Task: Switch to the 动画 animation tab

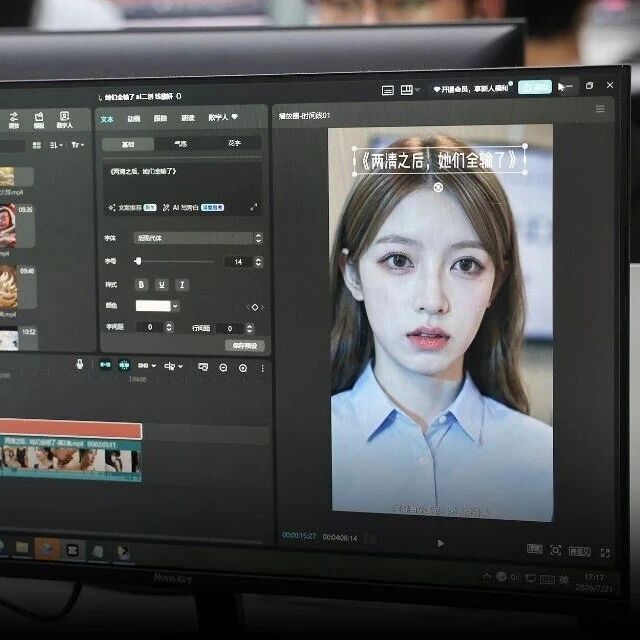Action: coord(133,119)
